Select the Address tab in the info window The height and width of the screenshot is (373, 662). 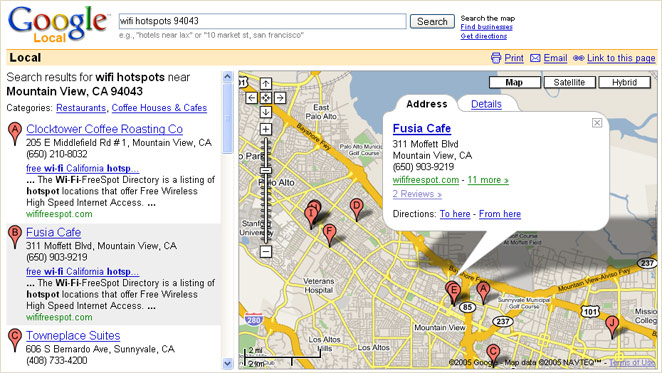pyautogui.click(x=426, y=104)
